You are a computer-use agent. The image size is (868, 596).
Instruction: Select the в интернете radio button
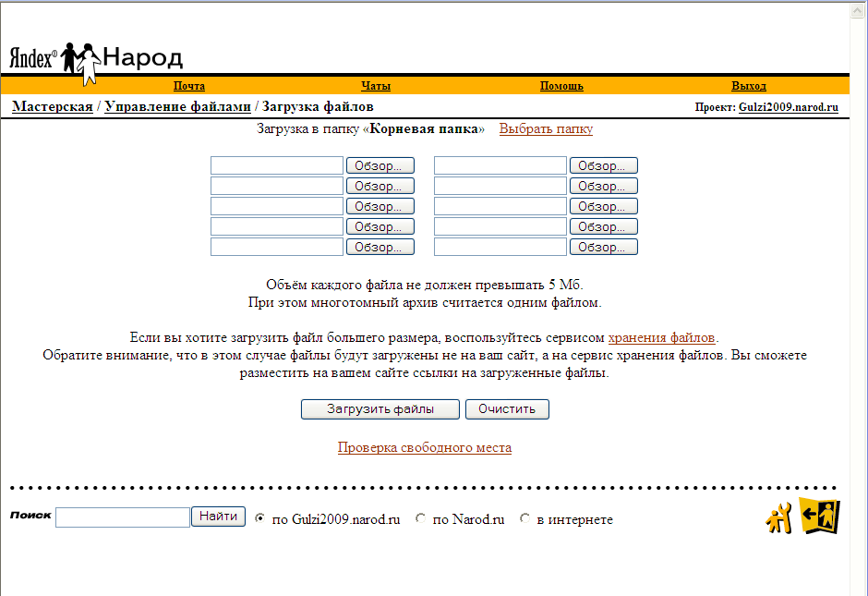coord(524,518)
